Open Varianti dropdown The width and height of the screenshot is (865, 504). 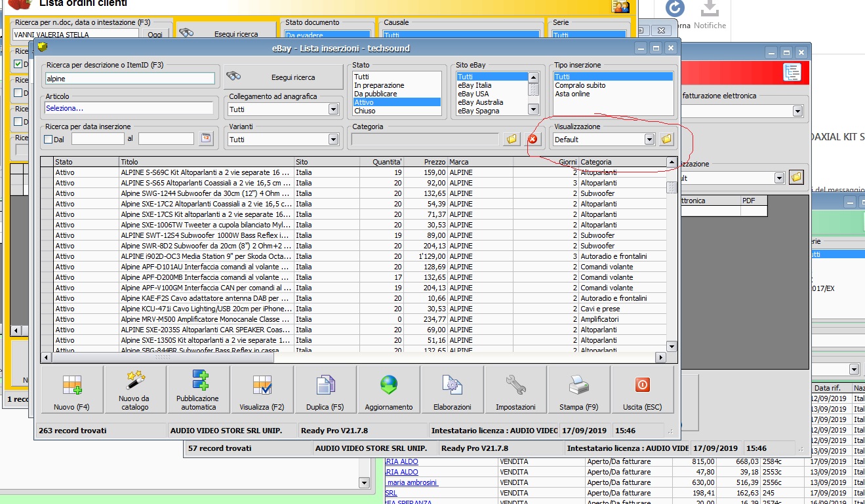pyautogui.click(x=333, y=140)
